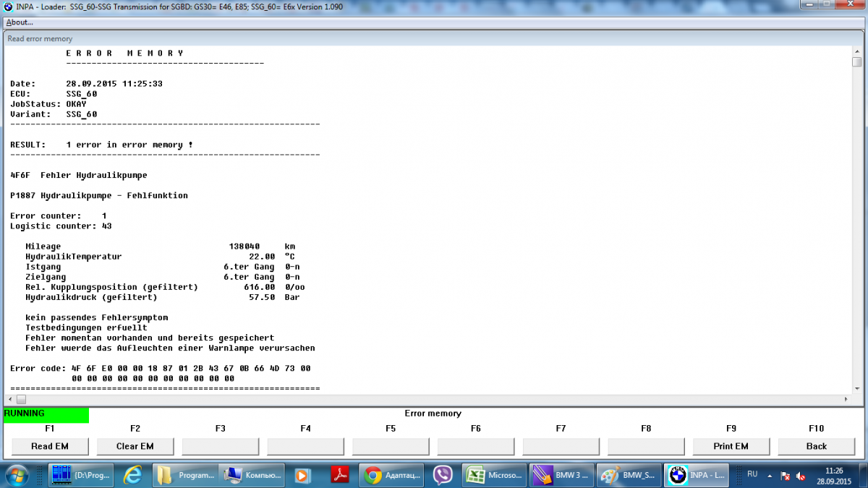Click the horizontal scrollbar thumb

[x=21, y=399]
